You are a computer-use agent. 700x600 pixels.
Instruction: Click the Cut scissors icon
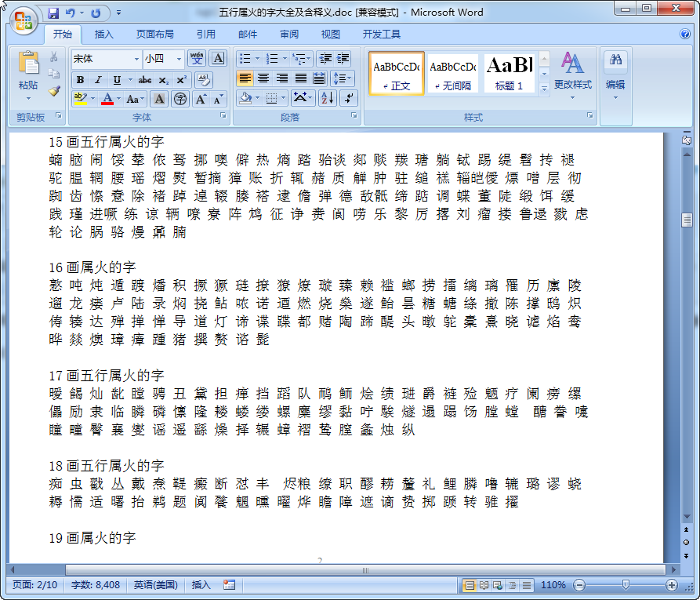54,57
